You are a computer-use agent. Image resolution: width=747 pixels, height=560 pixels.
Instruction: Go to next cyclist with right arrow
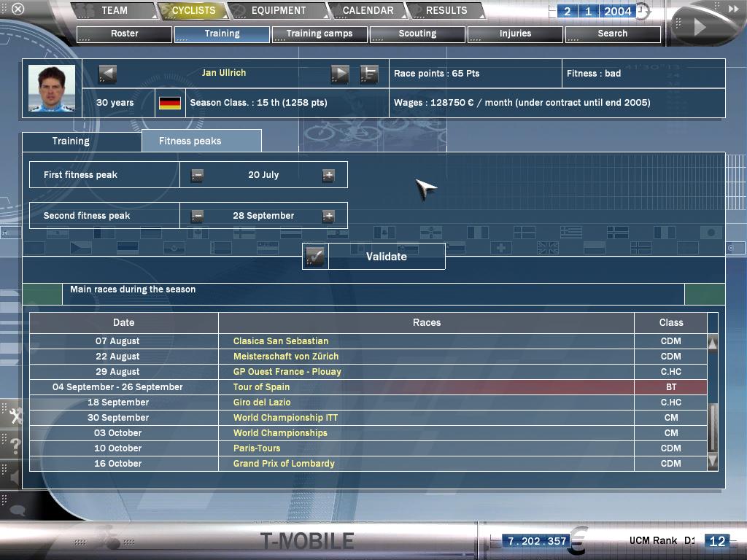click(340, 73)
